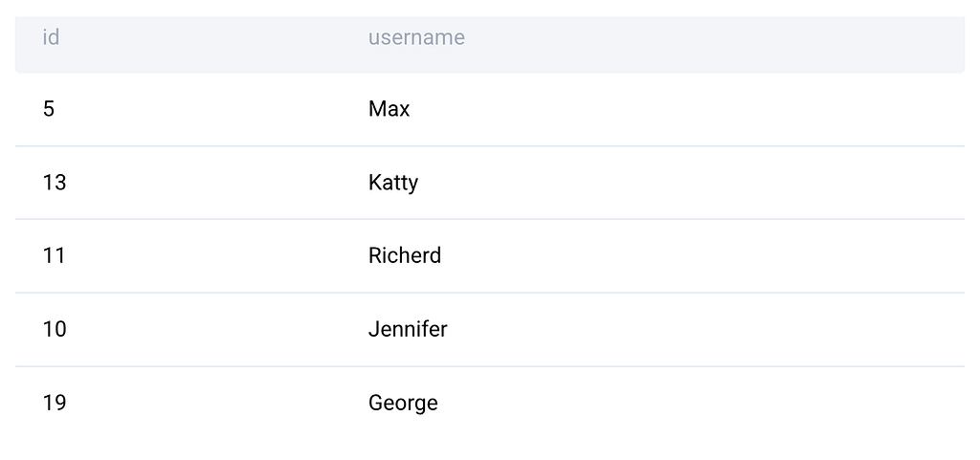Select the id cell showing 19
The height and width of the screenshot is (460, 980).
click(55, 403)
